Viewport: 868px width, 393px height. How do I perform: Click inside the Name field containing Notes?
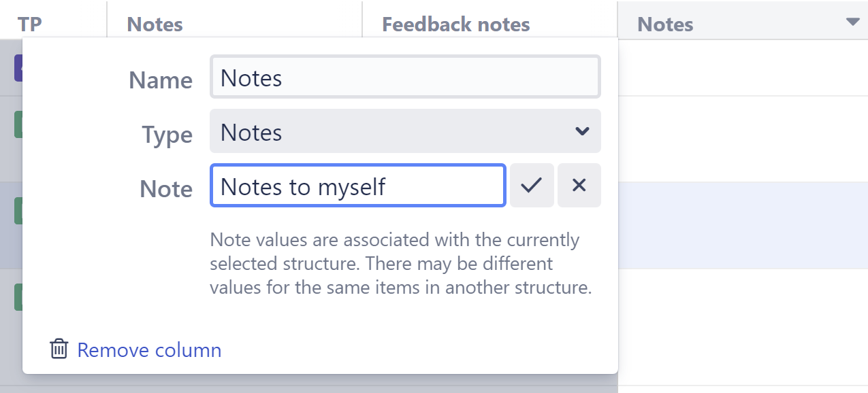point(405,77)
